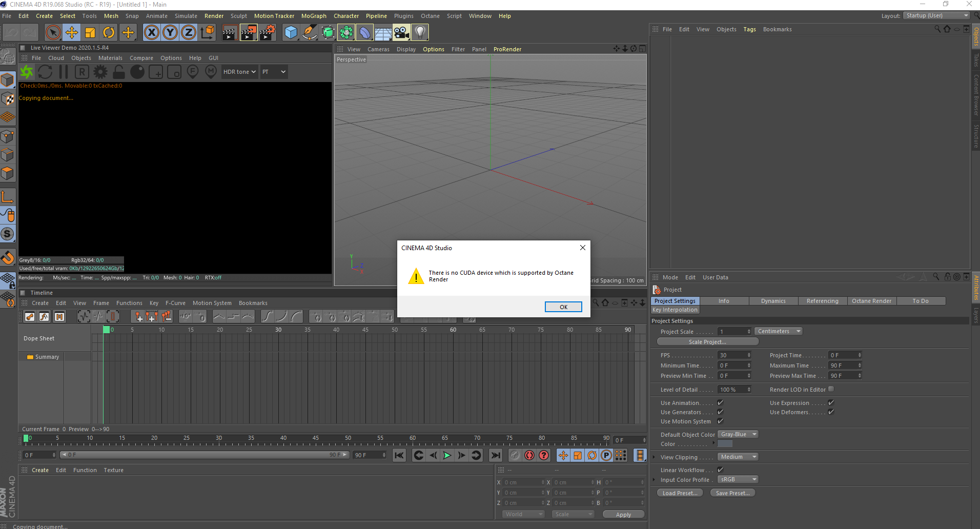Screen dimensions: 980x529
Task: Toggle the Use Motion System checkbox
Action: click(720, 421)
